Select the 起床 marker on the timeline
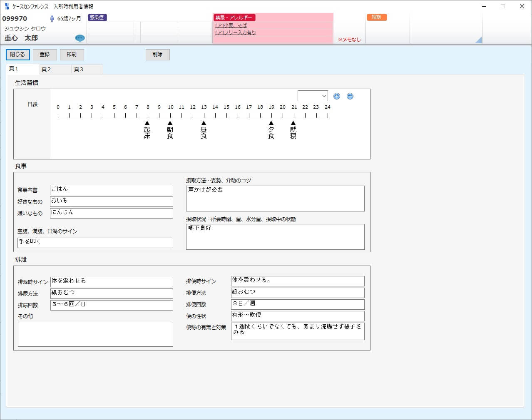Image resolution: width=532 pixels, height=420 pixels. (147, 123)
